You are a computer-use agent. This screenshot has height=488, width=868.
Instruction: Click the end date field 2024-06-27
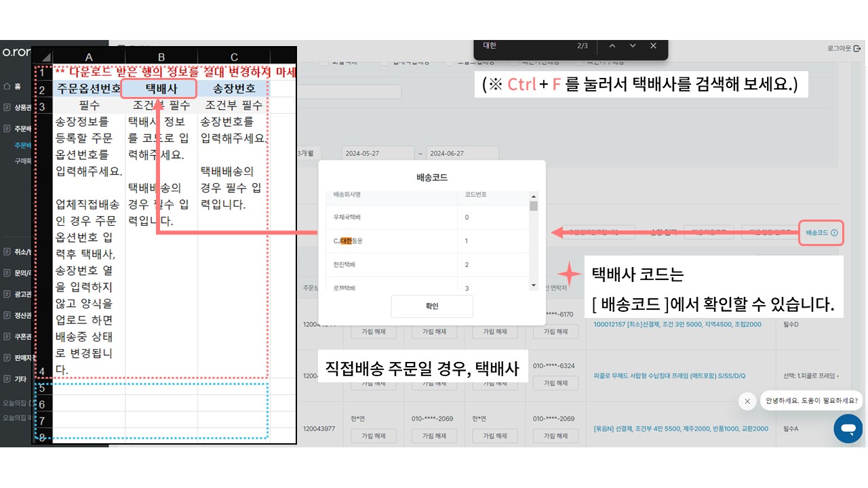coord(461,154)
